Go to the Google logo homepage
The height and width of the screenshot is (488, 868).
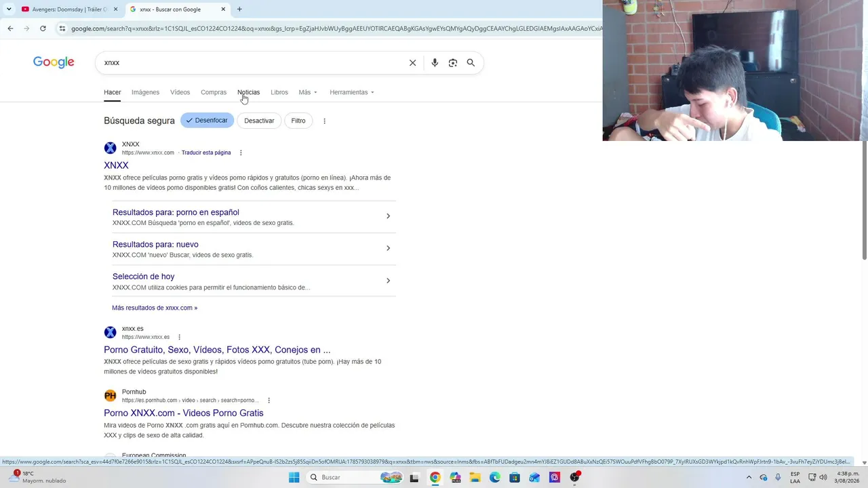54,62
